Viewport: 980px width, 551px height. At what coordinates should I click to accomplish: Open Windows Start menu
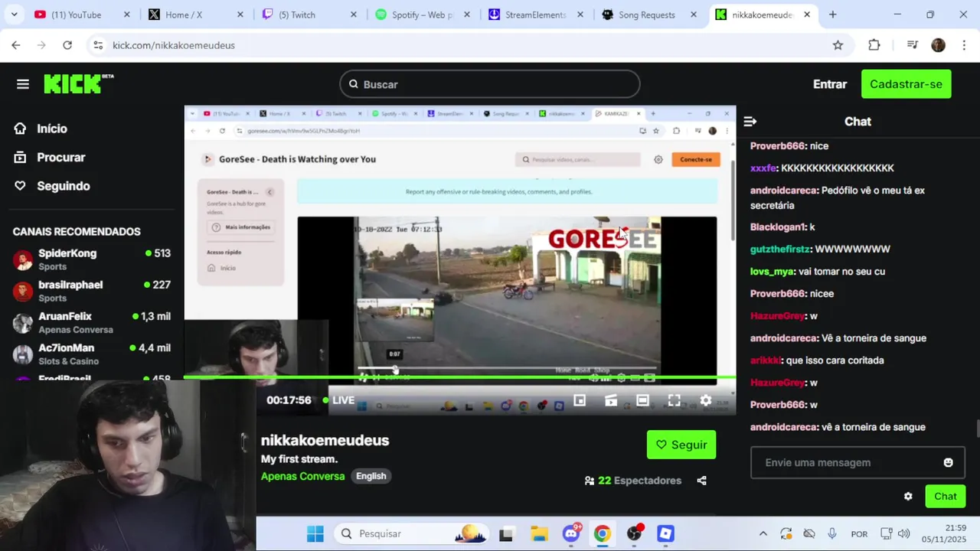[315, 533]
